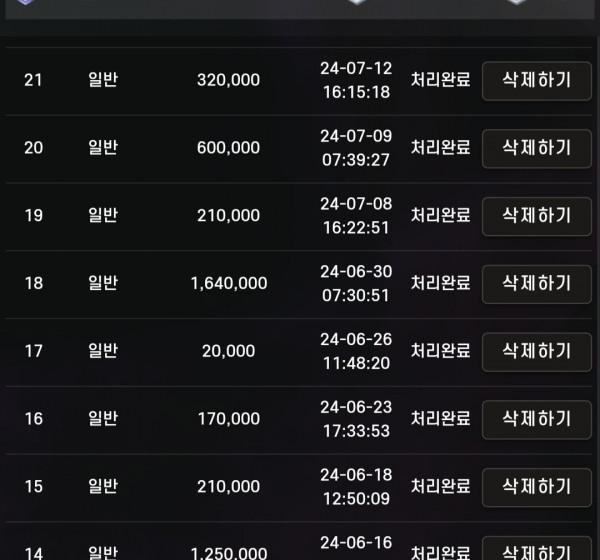Delete entry 15 with 삭제하기 button
600x560 pixels.
[x=536, y=487]
